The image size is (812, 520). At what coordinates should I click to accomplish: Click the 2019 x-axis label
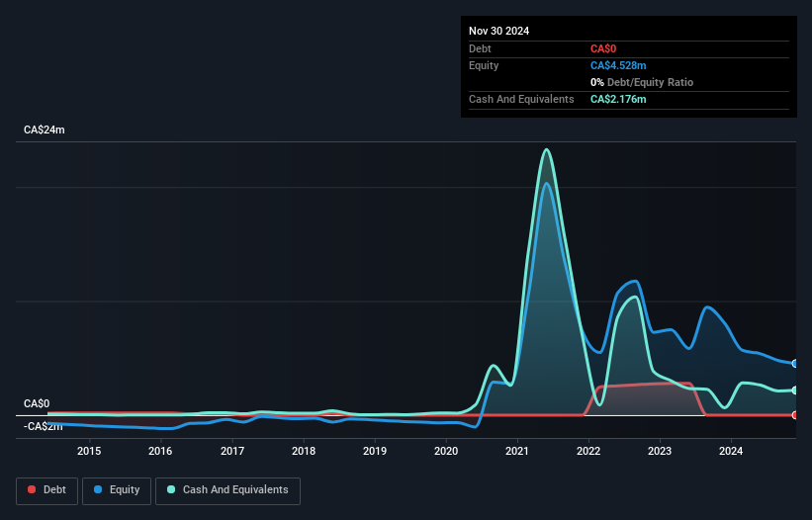tap(375, 451)
